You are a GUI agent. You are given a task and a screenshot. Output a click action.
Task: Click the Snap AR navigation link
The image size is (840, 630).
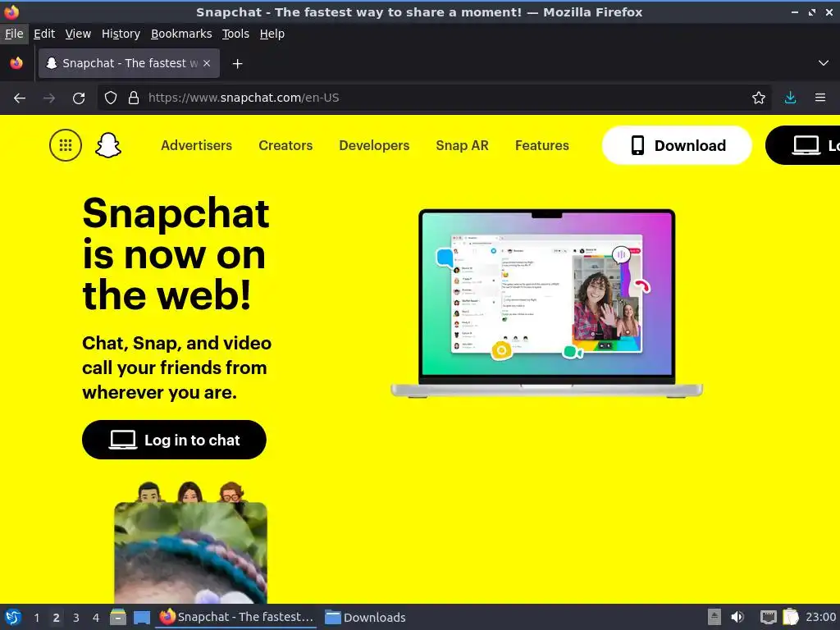(x=463, y=145)
